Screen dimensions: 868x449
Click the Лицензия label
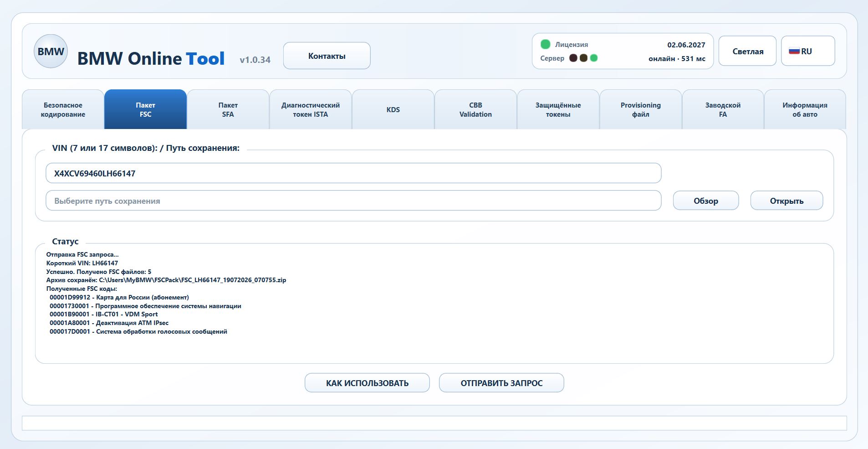pyautogui.click(x=571, y=45)
